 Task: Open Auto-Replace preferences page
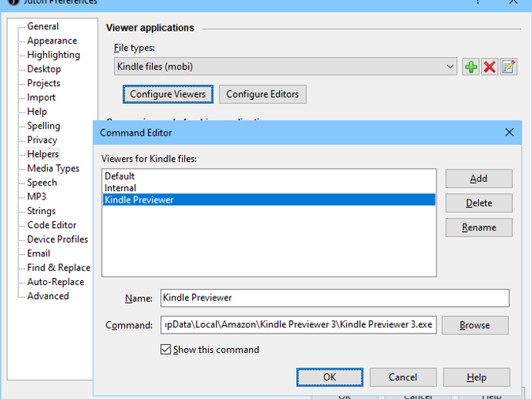(x=56, y=282)
